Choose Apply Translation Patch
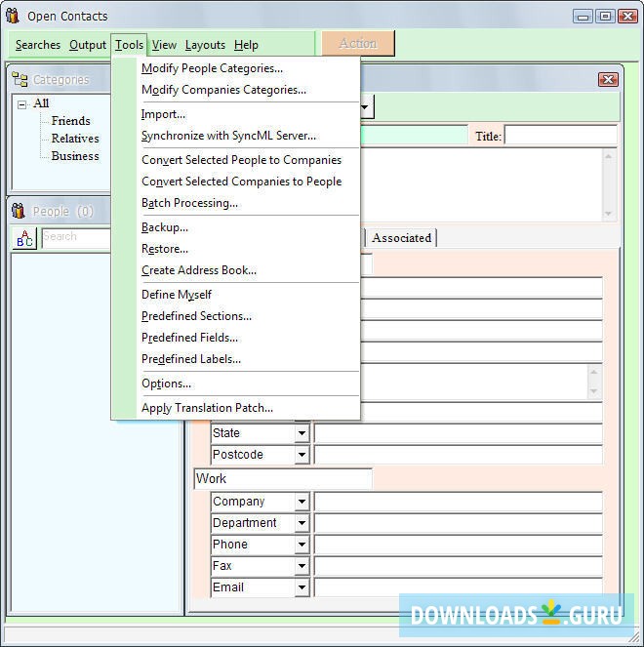 click(x=248, y=408)
